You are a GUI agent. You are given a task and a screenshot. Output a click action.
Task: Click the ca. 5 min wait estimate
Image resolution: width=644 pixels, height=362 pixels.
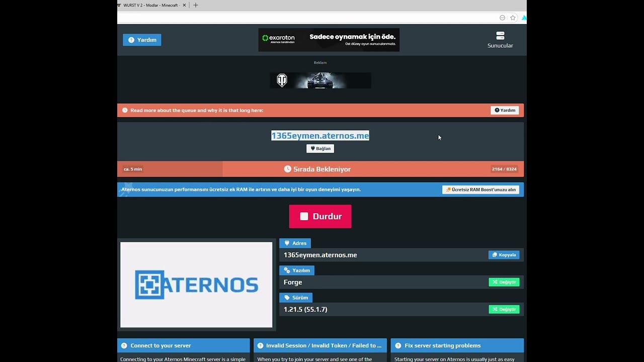pos(133,169)
